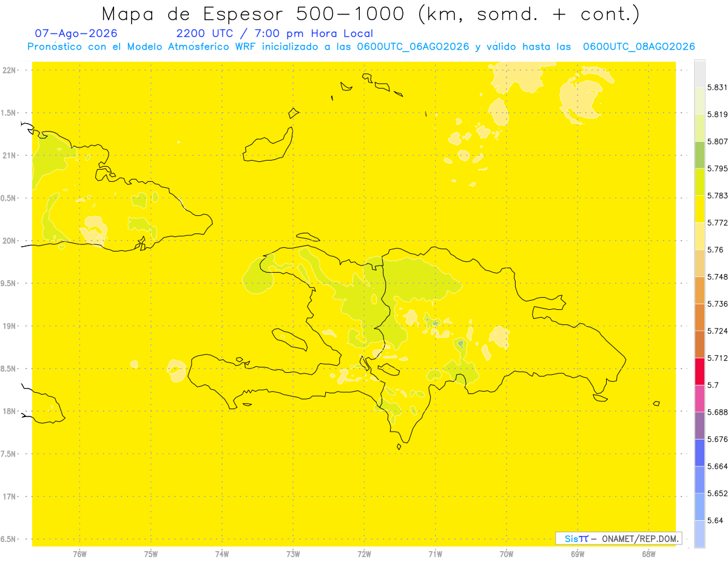Select the light gray swatch topping the scale
728x562 pixels.
click(699, 73)
